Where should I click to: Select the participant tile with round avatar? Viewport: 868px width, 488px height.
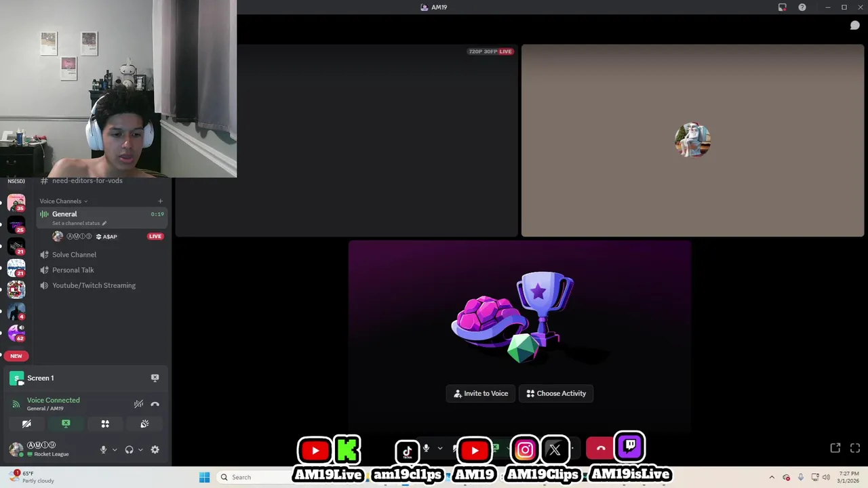692,140
